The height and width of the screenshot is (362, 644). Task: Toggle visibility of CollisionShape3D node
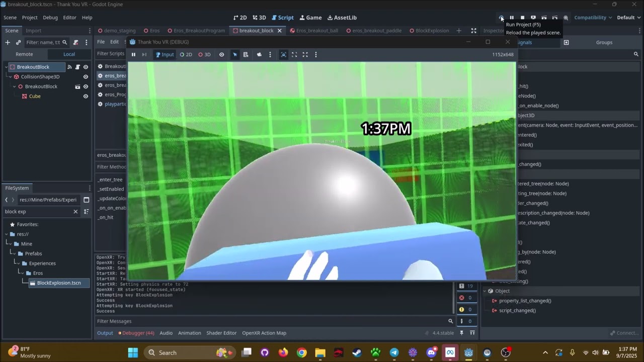[86, 77]
